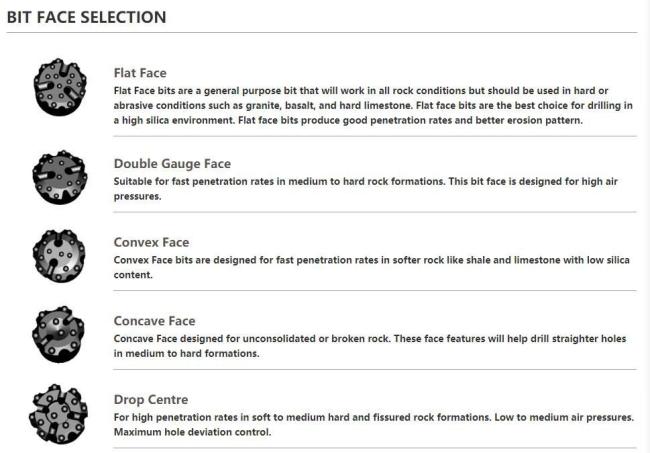Select the Double Gauge Face description text
The image size is (650, 453).
click(370, 190)
